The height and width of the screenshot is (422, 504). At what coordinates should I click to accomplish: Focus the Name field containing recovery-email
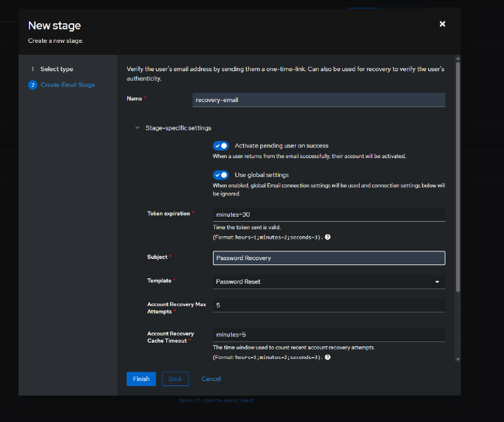click(x=319, y=100)
